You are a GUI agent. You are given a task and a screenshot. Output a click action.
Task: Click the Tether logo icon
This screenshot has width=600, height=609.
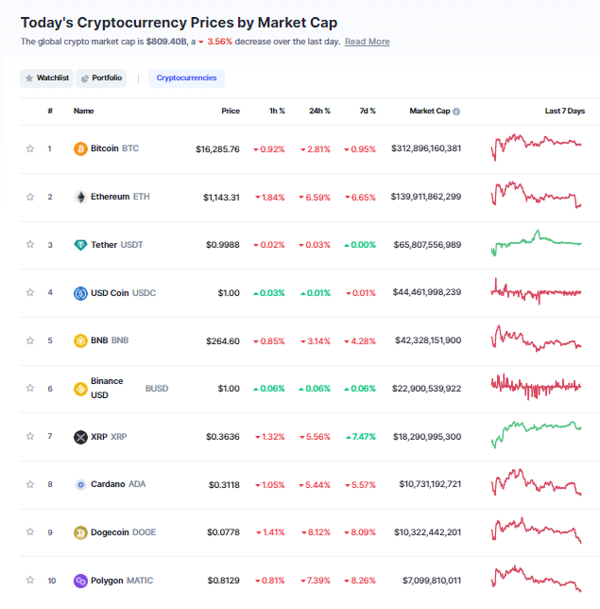pos(80,245)
